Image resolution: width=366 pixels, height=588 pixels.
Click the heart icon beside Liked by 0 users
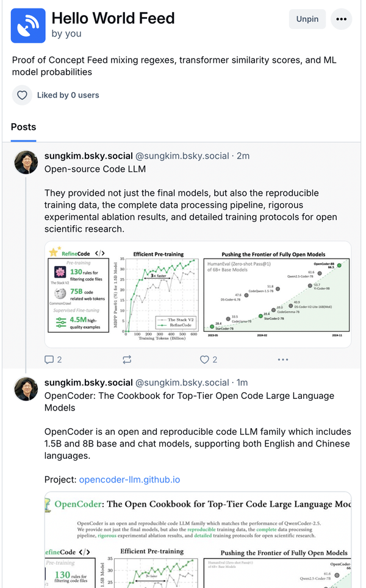22,95
